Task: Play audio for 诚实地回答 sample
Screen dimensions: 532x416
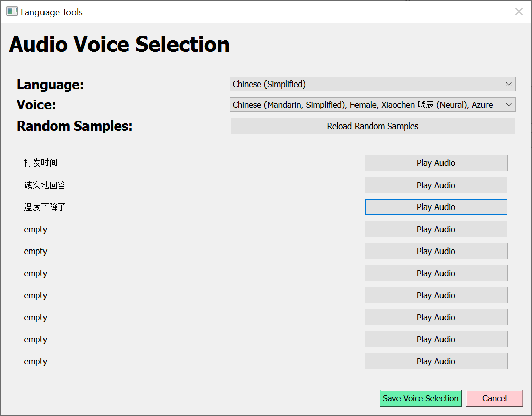Action: coord(435,185)
